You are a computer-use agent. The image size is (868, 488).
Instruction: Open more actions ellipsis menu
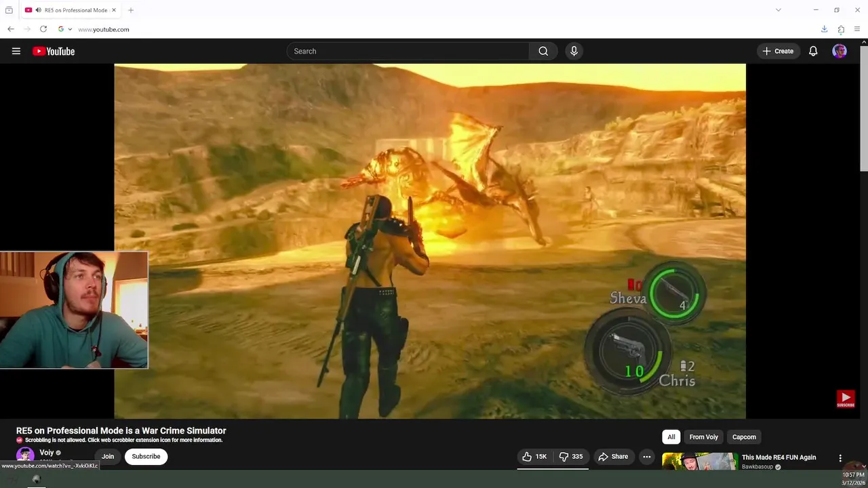click(x=647, y=456)
